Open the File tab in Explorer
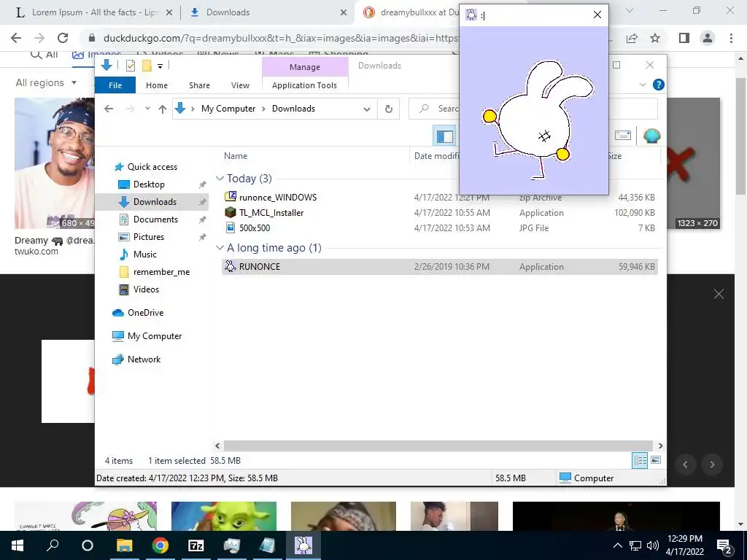Screen dimensions: 747x560 115,85
